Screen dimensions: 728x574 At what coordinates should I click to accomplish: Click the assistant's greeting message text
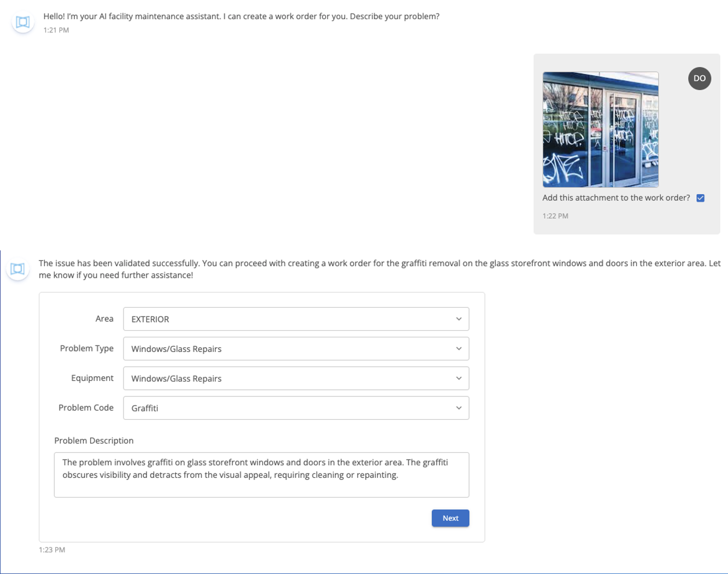(241, 16)
